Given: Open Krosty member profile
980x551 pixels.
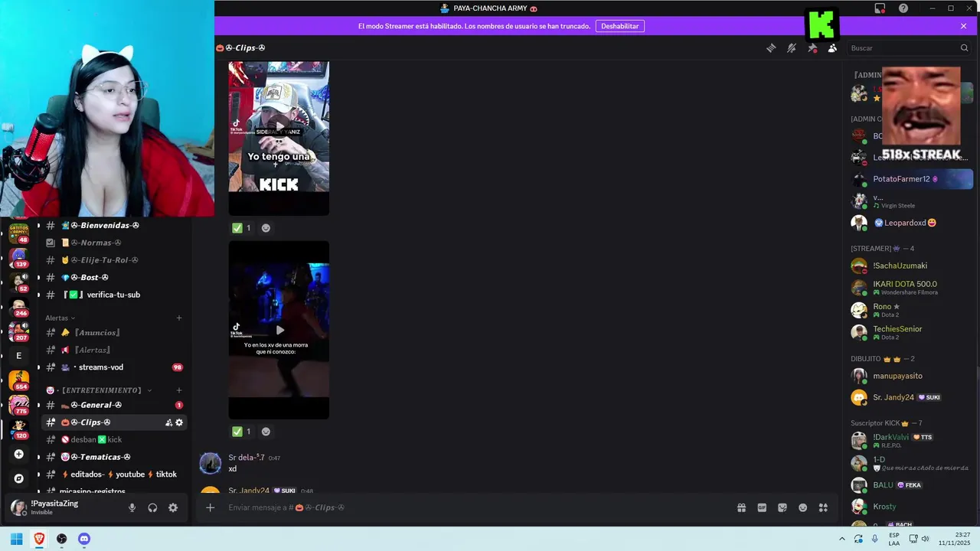Looking at the screenshot, I should point(911,507).
